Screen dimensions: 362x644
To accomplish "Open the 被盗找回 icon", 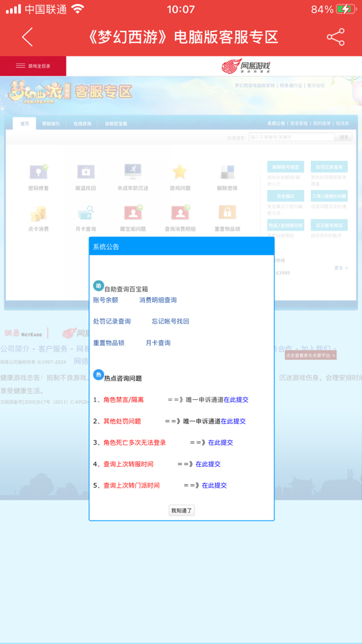I will (86, 172).
